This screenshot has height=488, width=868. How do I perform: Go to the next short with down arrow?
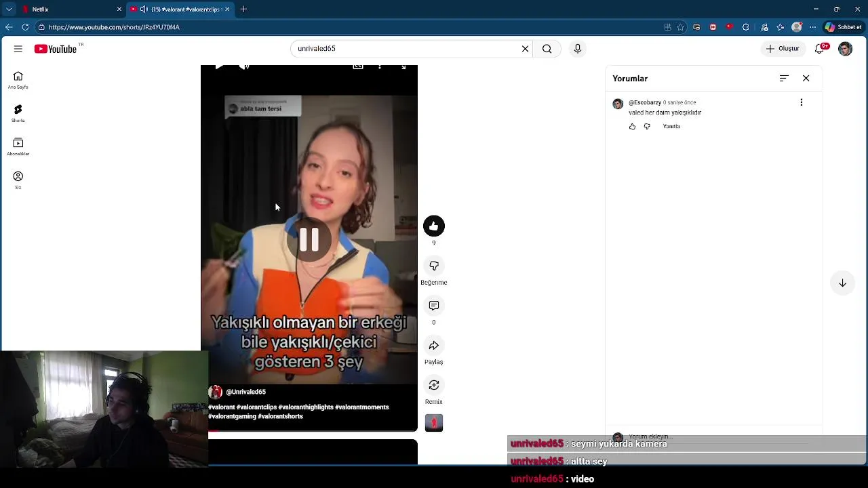842,283
